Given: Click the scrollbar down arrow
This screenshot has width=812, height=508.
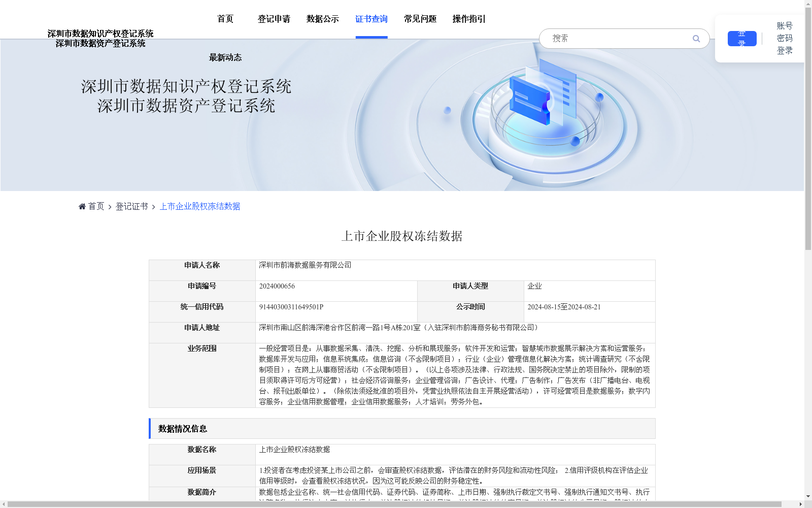Looking at the screenshot, I should click(808, 496).
